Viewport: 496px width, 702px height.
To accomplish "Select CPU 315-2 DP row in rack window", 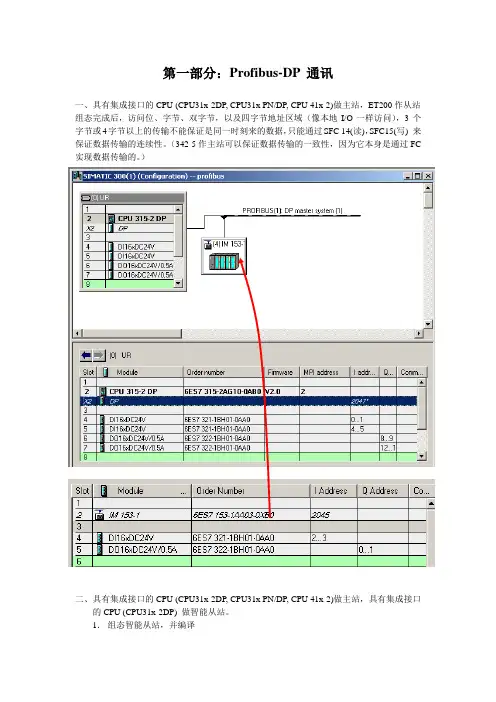I will coord(128,218).
